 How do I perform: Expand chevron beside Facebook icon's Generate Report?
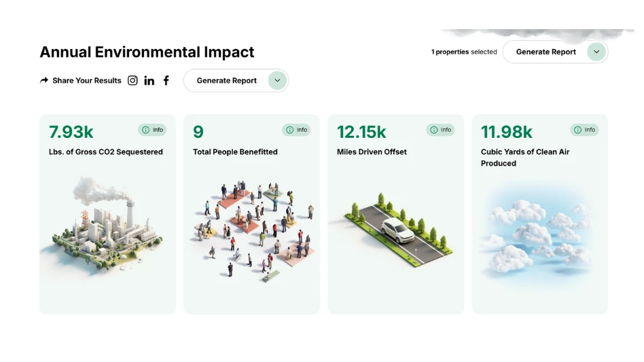276,80
